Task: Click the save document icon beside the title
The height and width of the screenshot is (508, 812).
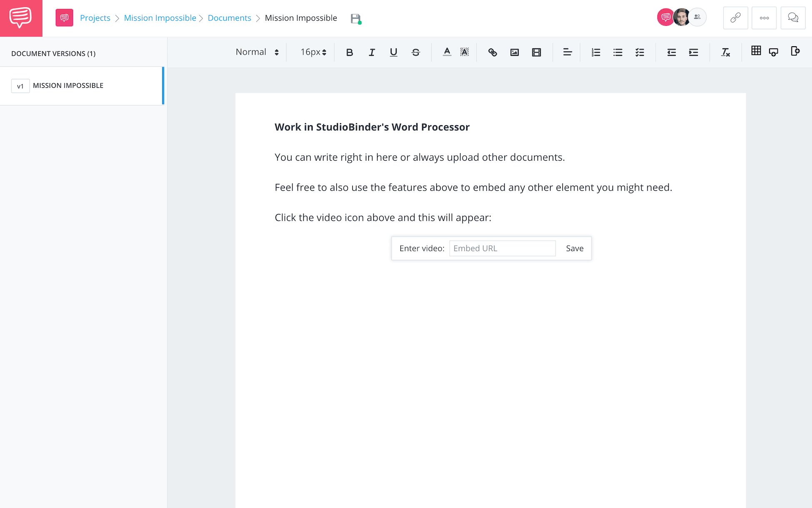Action: (x=355, y=18)
